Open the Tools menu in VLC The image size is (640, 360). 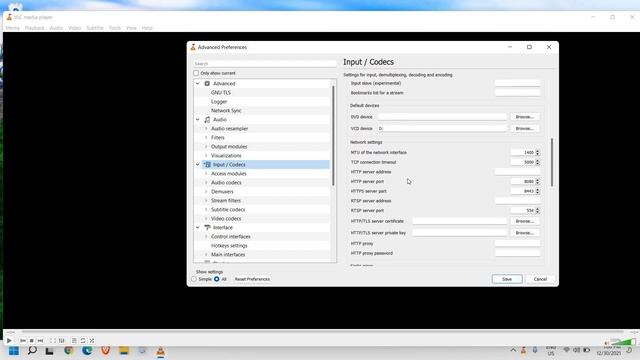(x=115, y=28)
